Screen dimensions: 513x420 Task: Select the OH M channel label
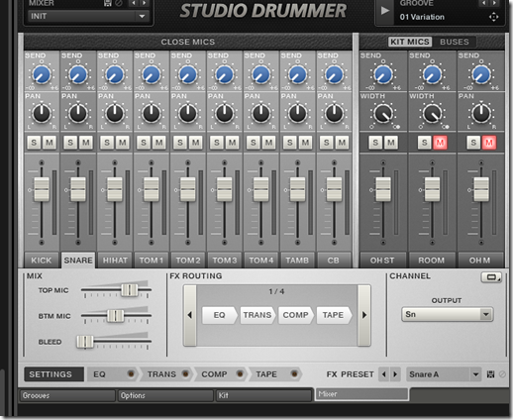(480, 261)
